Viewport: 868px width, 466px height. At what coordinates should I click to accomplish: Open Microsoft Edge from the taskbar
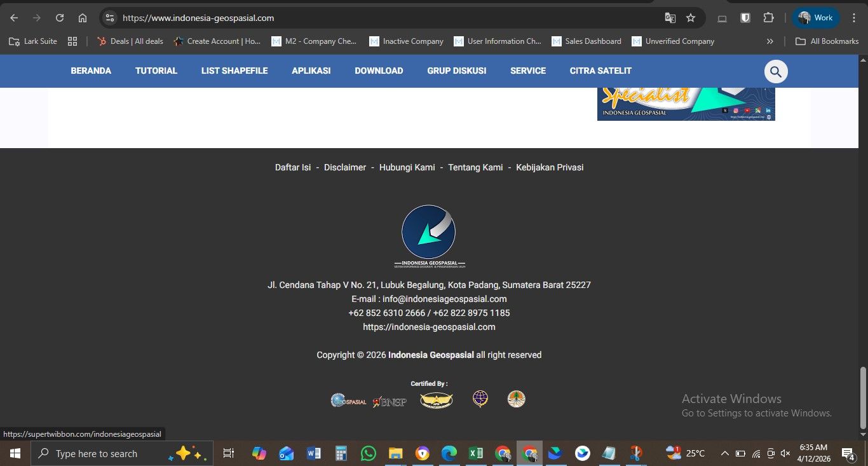click(449, 453)
